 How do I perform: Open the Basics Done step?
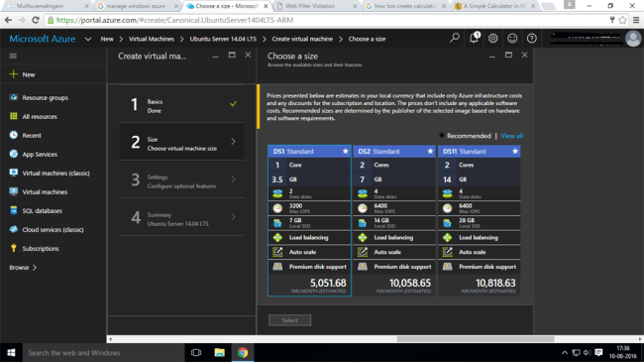pos(181,104)
